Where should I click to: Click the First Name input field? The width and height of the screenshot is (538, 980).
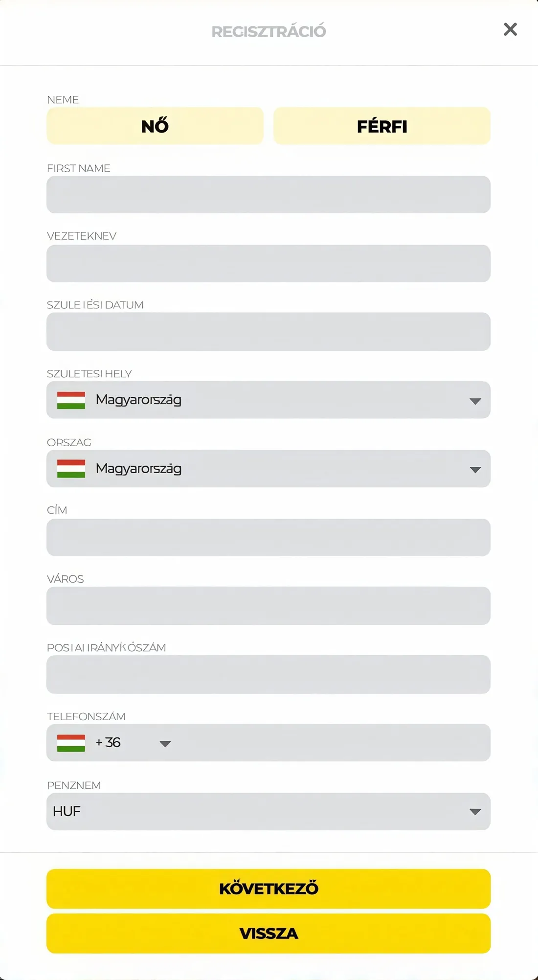268,195
